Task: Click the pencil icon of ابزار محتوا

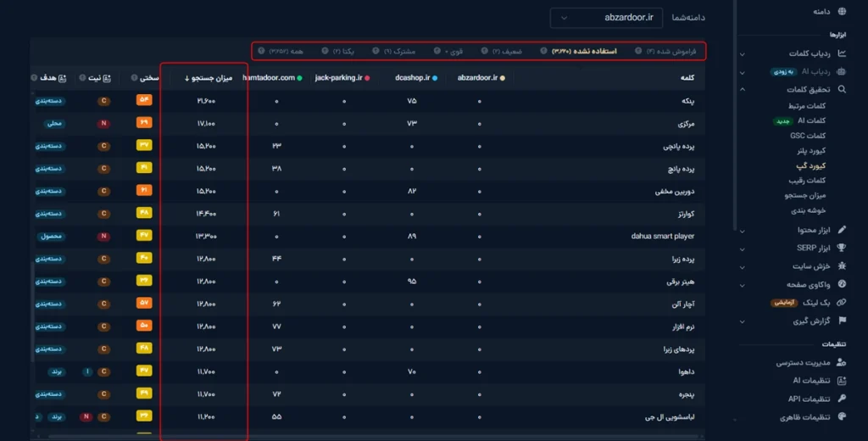Action: (842, 229)
